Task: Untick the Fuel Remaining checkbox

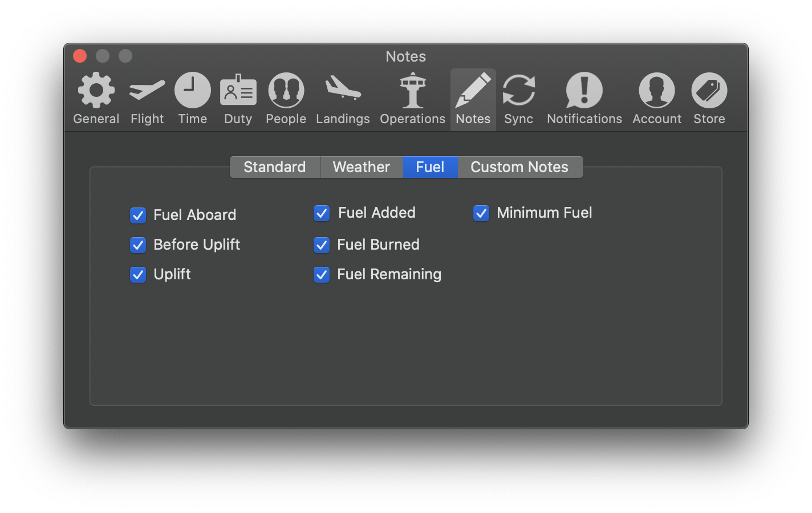Action: pyautogui.click(x=322, y=275)
